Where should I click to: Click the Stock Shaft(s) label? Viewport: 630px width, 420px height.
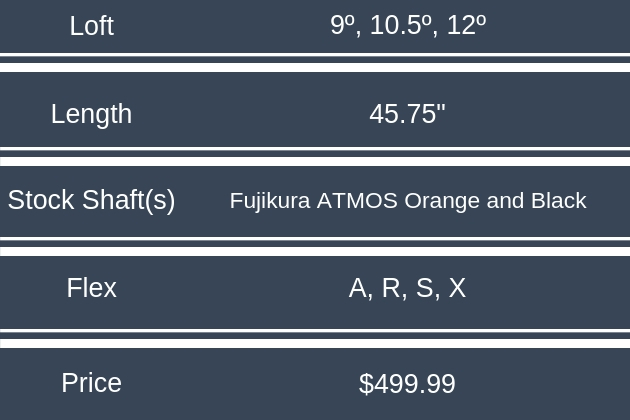tap(91, 200)
